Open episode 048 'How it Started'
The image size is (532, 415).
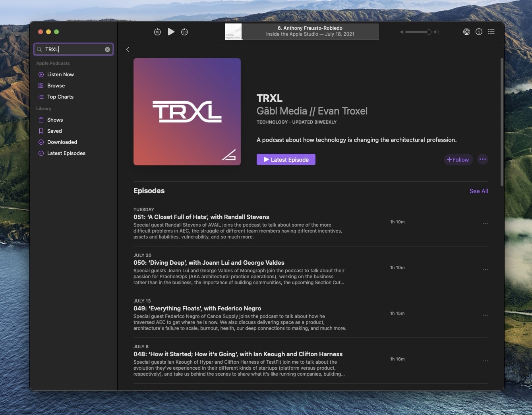point(238,354)
